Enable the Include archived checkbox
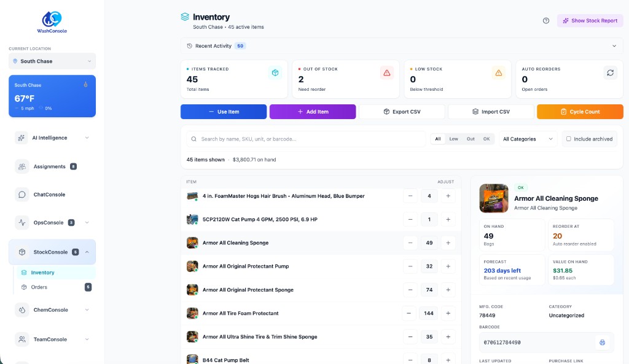Image resolution: width=629 pixels, height=364 pixels. [568, 139]
